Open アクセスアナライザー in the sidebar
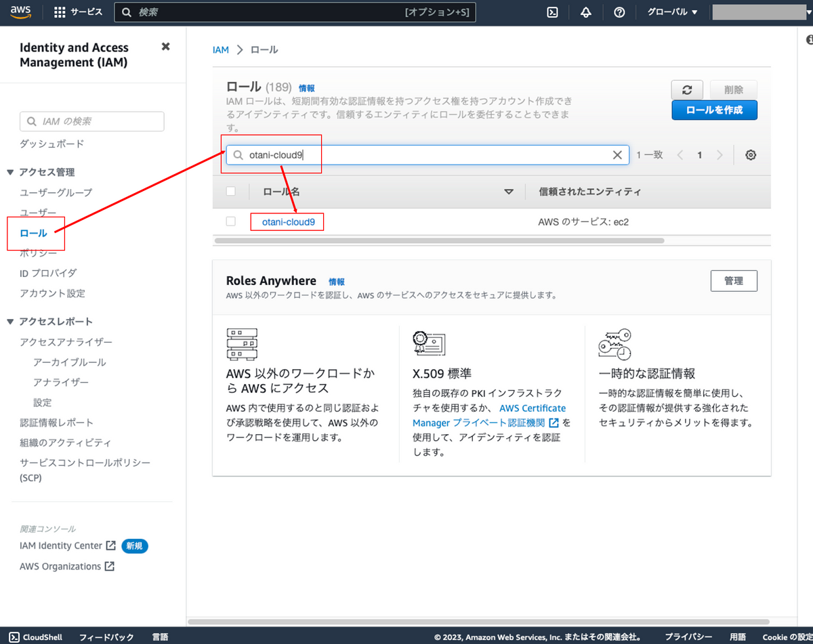Viewport: 813px width, 644px height. pyautogui.click(x=66, y=342)
